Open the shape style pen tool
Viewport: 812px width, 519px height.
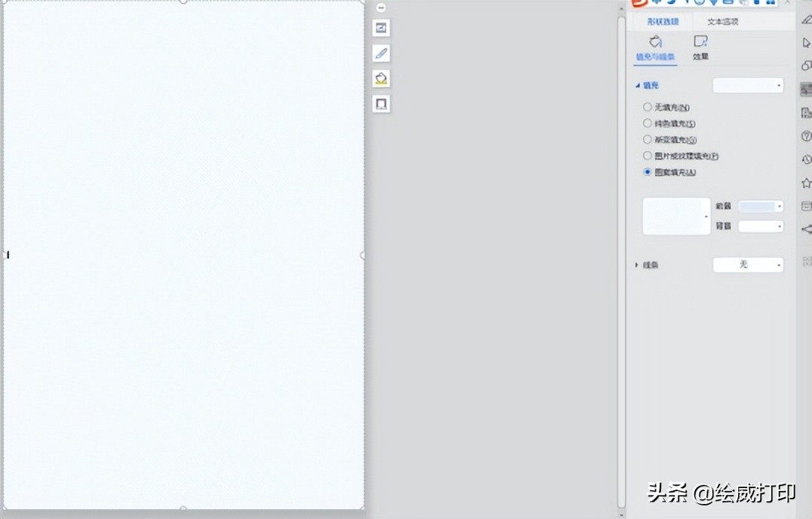tap(381, 54)
